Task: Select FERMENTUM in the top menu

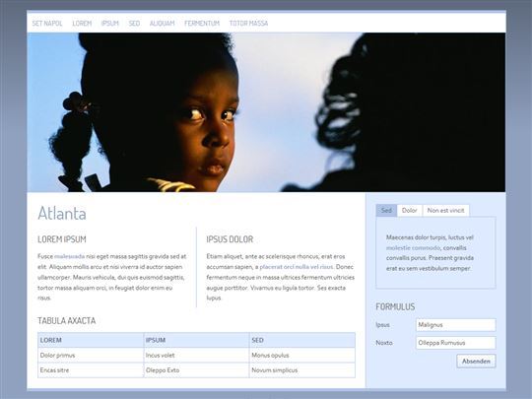Action: click(x=202, y=23)
